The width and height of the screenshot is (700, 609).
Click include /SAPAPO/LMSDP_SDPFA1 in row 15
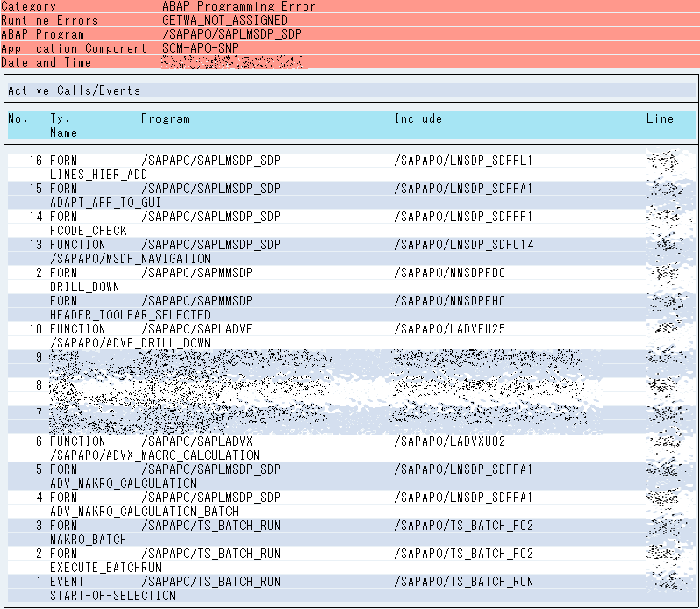[463, 189]
